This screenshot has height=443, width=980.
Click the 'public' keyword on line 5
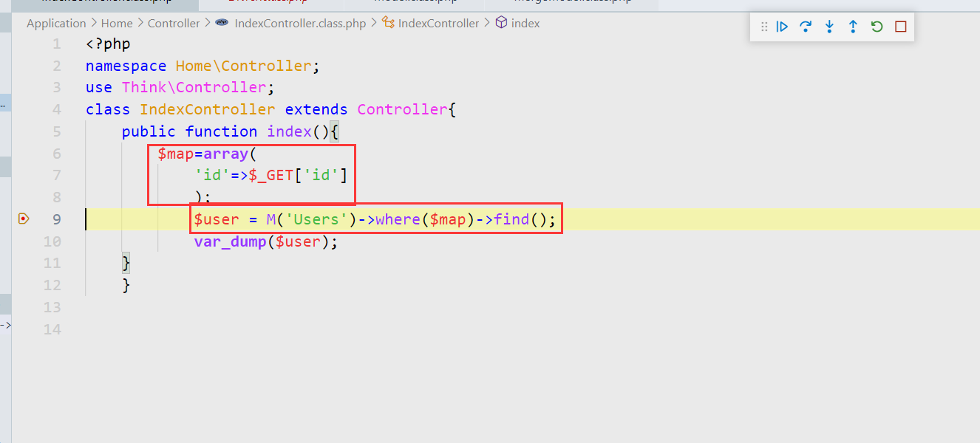(x=149, y=131)
